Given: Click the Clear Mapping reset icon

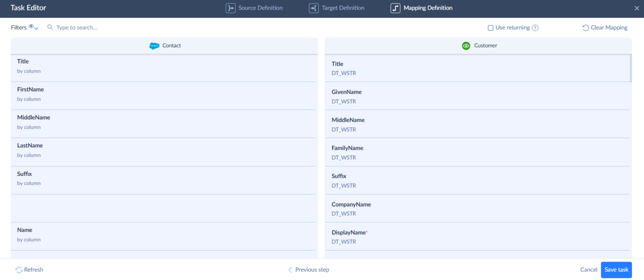Looking at the screenshot, I should [585, 28].
